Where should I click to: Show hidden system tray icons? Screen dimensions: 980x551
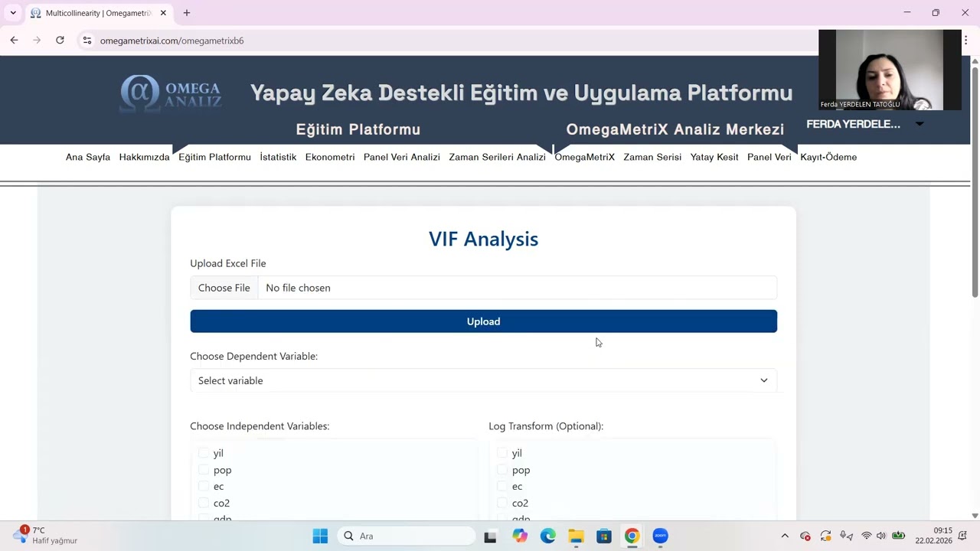coord(785,536)
